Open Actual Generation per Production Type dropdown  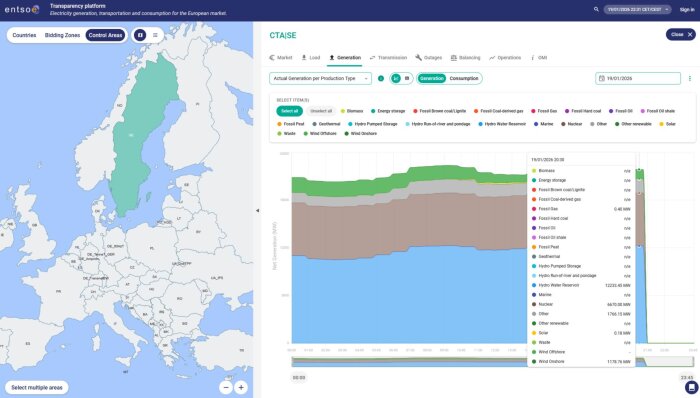(320, 79)
